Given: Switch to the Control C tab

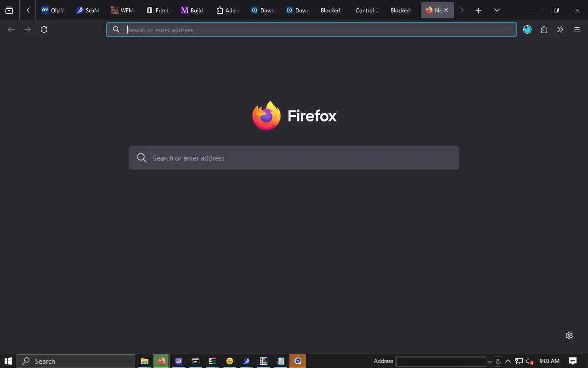Looking at the screenshot, I should coord(367,10).
